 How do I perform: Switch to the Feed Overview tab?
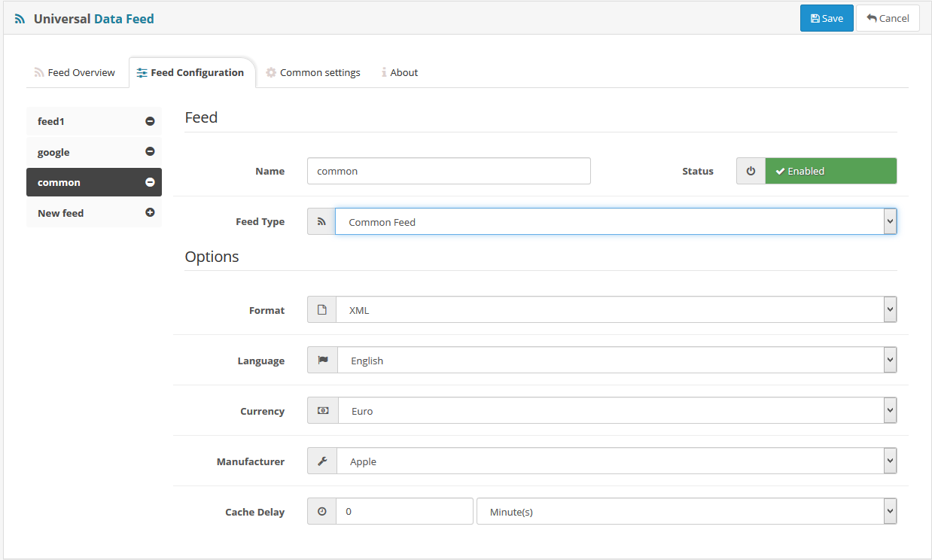pyautogui.click(x=75, y=72)
